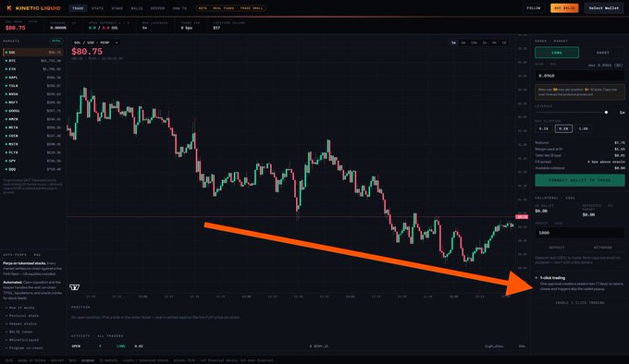This screenshot has height=364, width=629.
Task: Open the Keeper tab
Action: pyautogui.click(x=157, y=8)
